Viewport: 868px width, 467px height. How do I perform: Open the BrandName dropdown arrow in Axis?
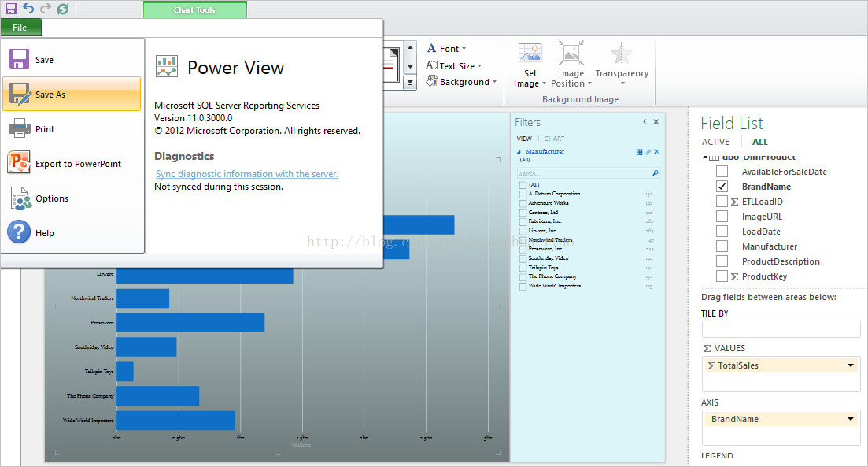point(851,419)
